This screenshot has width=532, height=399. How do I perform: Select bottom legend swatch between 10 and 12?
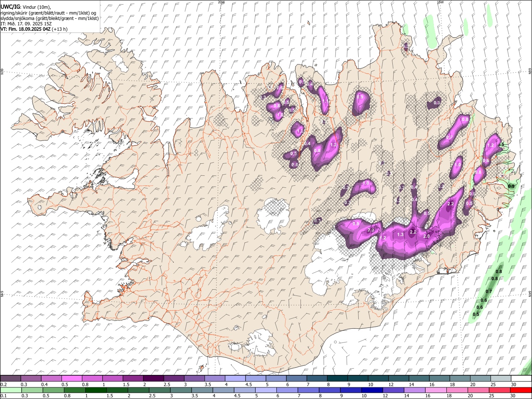(x=372, y=390)
